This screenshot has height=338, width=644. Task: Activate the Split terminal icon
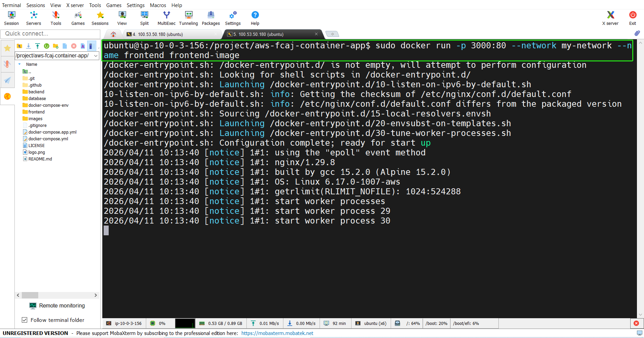tap(145, 18)
